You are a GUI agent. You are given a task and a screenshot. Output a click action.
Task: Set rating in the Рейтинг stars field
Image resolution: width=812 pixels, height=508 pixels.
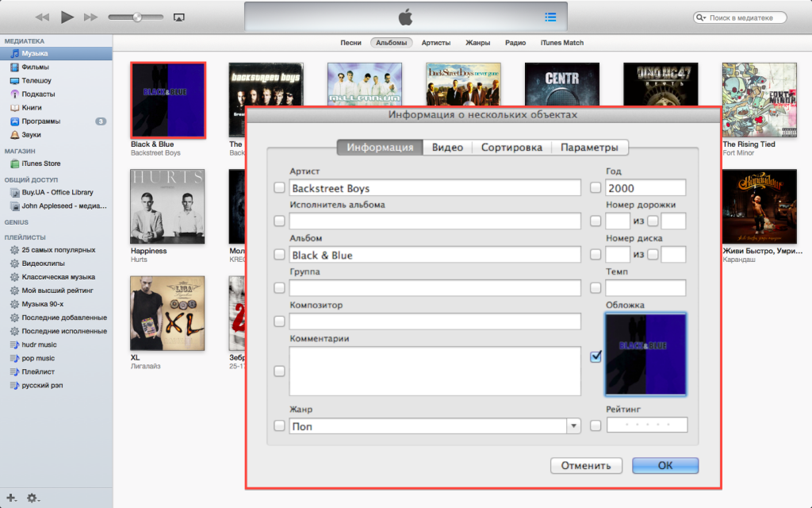tap(647, 425)
